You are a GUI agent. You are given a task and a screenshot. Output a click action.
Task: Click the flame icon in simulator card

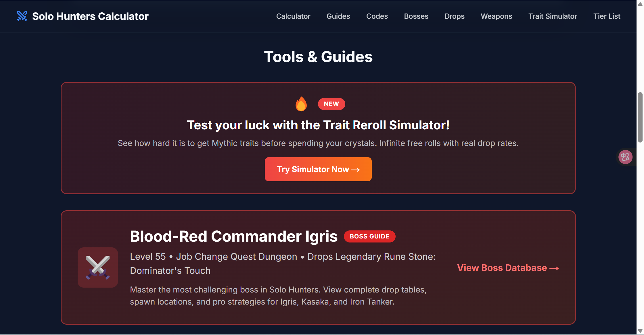[x=301, y=104]
